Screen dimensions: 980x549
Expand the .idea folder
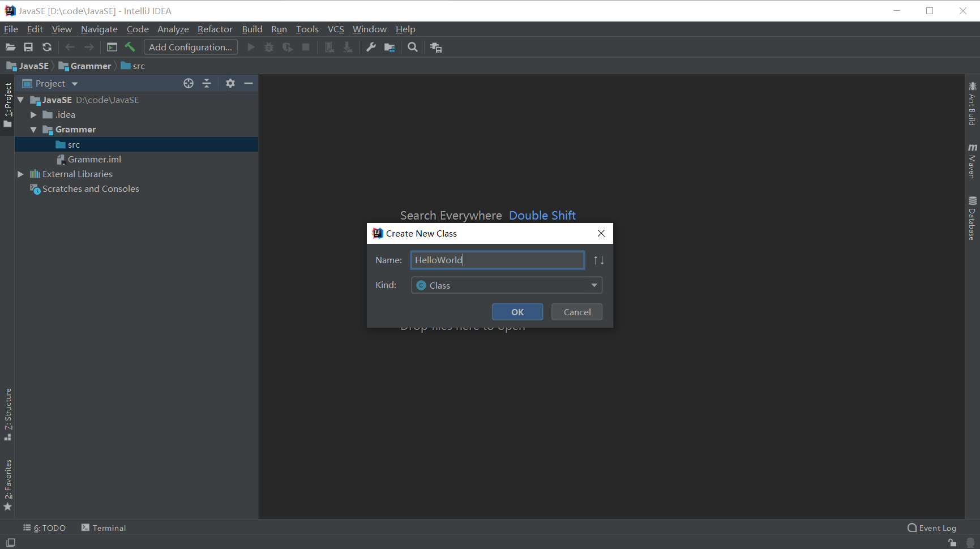(x=33, y=115)
